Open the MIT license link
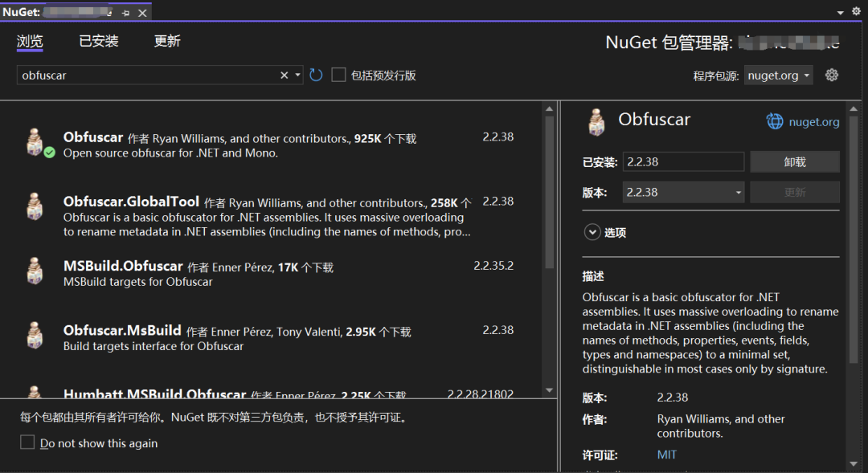 [666, 455]
